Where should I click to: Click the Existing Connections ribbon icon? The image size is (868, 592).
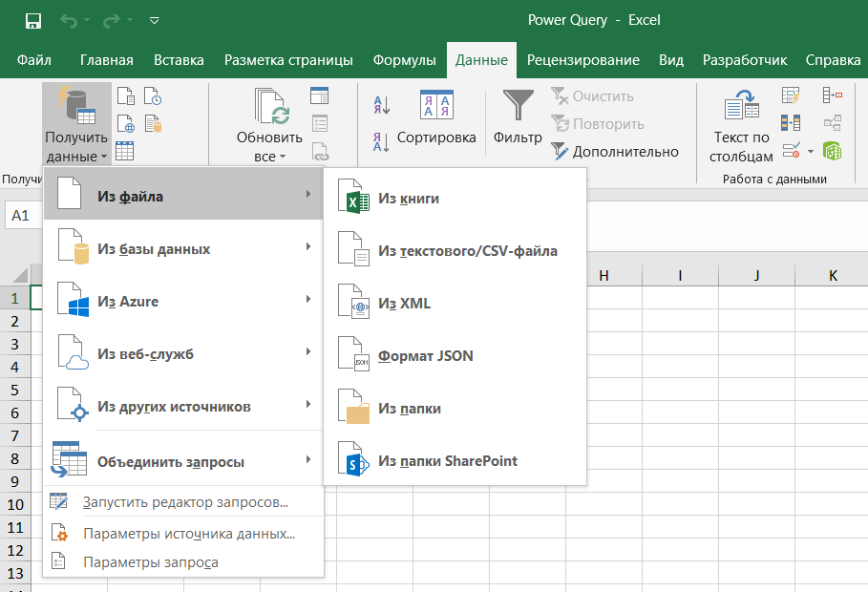click(153, 123)
